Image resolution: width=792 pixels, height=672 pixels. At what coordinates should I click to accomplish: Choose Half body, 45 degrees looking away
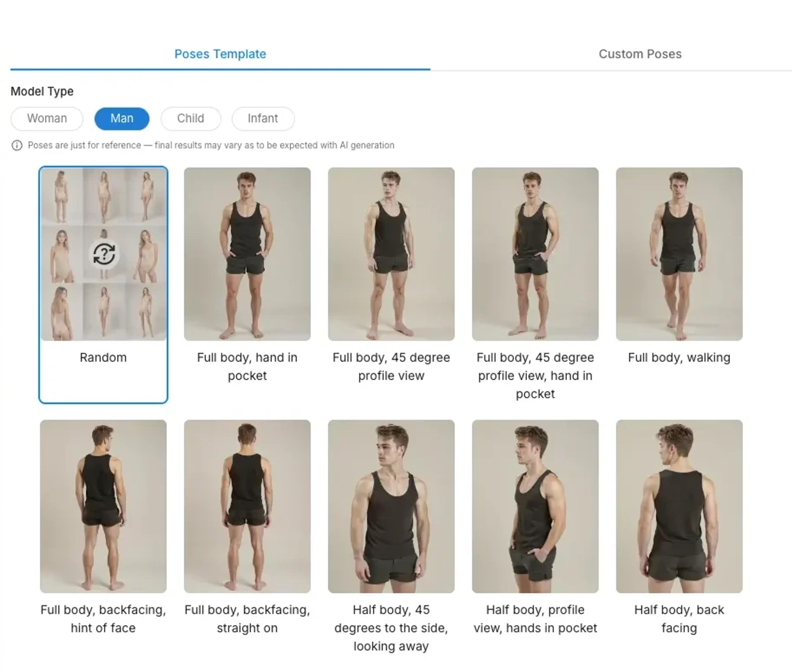[x=391, y=506]
